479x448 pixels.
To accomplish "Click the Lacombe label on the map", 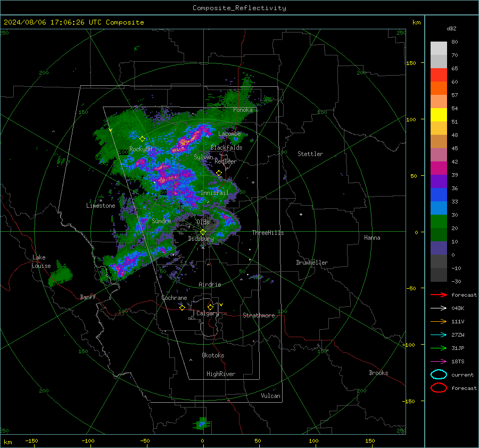I will click(229, 134).
